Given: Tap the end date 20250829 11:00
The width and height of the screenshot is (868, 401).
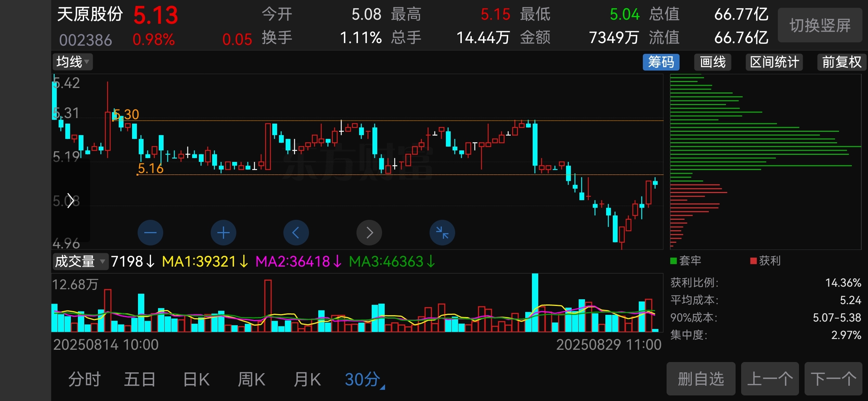Looking at the screenshot, I should point(609,345).
